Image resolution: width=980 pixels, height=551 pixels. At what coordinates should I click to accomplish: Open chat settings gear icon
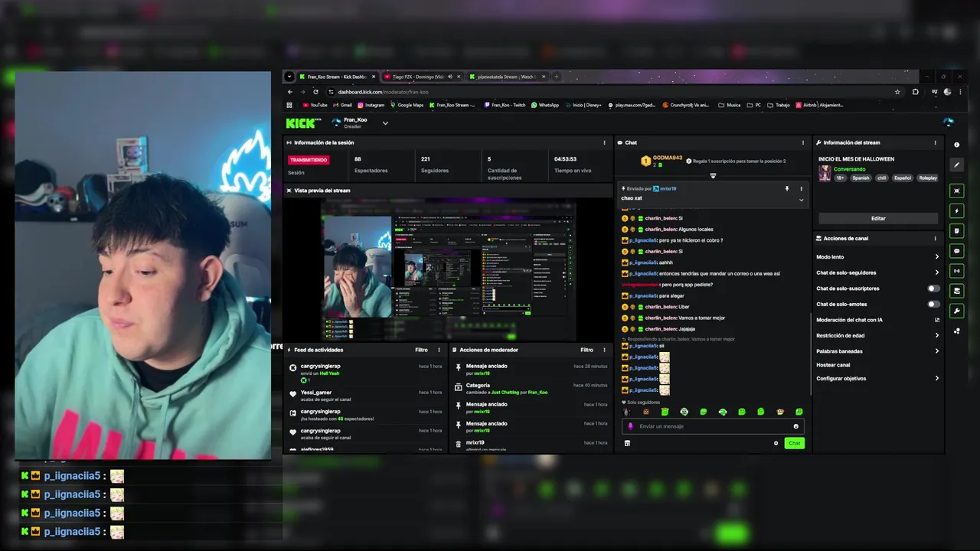776,443
